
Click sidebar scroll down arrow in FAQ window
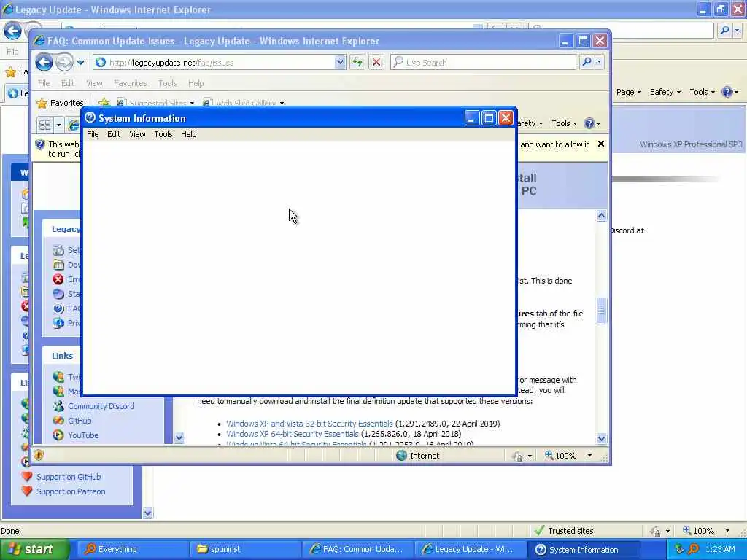[x=179, y=437]
